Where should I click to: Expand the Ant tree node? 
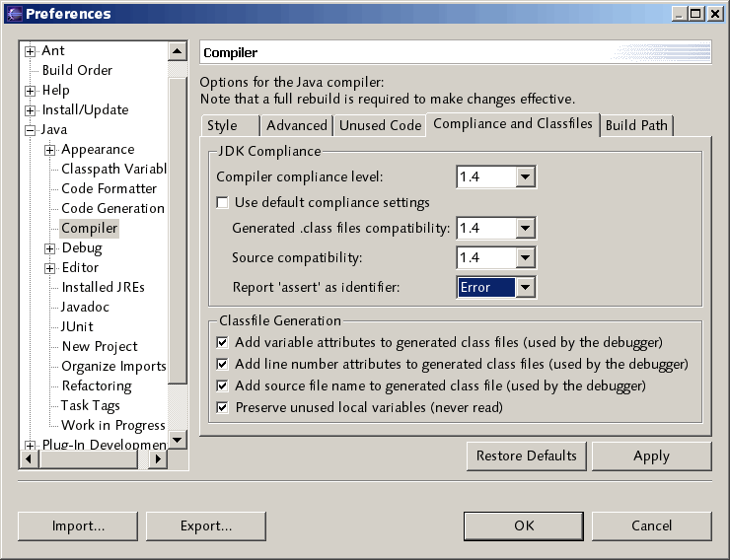(x=31, y=51)
